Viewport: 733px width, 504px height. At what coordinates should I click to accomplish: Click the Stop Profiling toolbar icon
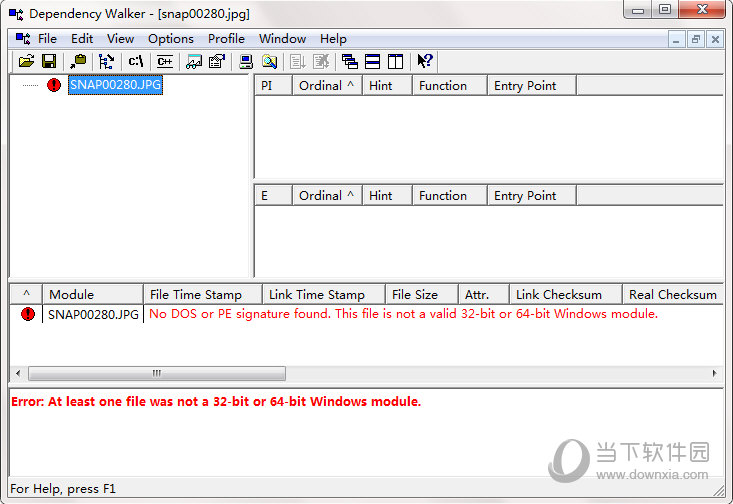click(x=321, y=61)
